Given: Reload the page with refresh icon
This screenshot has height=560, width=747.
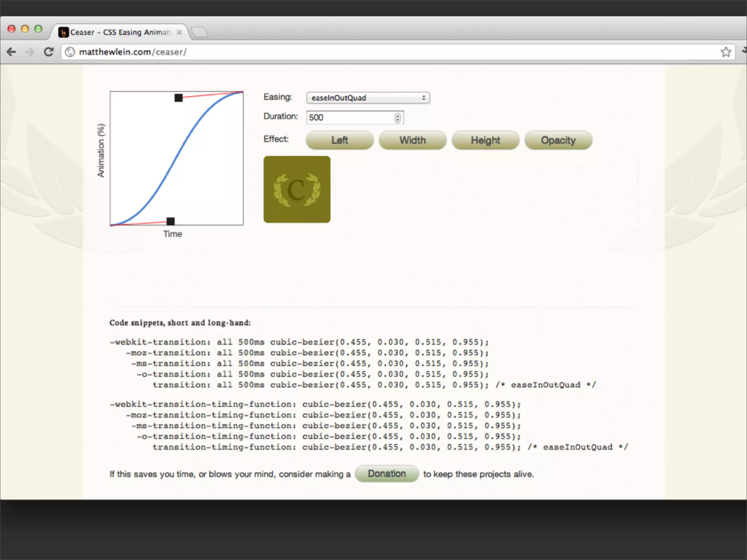Looking at the screenshot, I should [x=49, y=52].
